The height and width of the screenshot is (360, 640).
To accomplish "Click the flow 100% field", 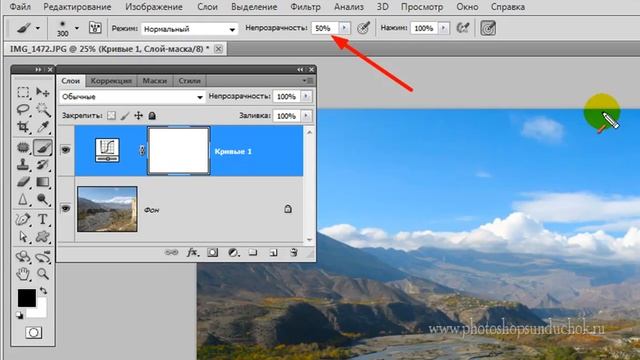I will (x=424, y=28).
